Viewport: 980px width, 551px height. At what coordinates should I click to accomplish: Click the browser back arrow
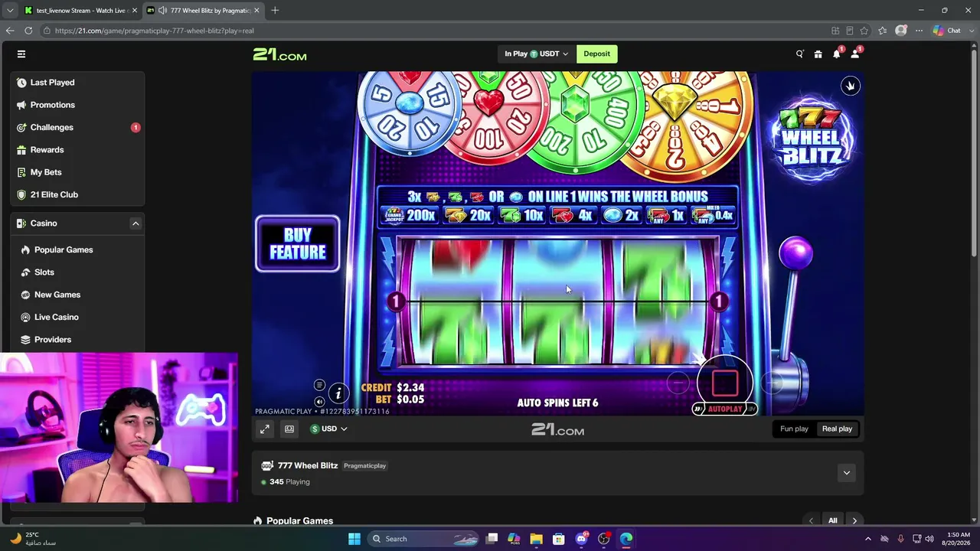coord(10,31)
